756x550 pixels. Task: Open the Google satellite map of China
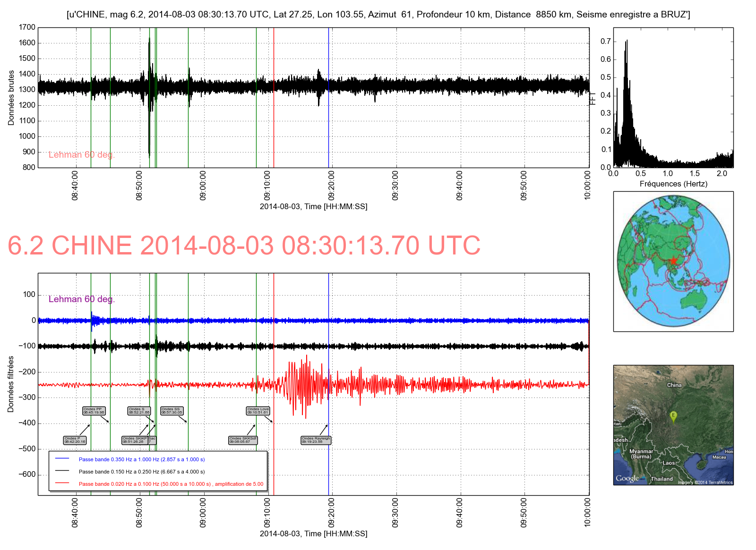click(673, 425)
